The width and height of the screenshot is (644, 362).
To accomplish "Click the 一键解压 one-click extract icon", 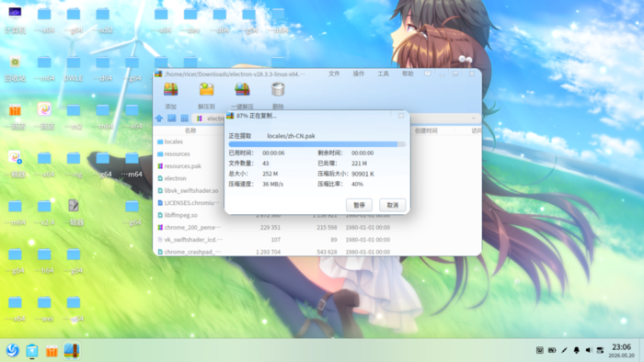I will click(242, 89).
